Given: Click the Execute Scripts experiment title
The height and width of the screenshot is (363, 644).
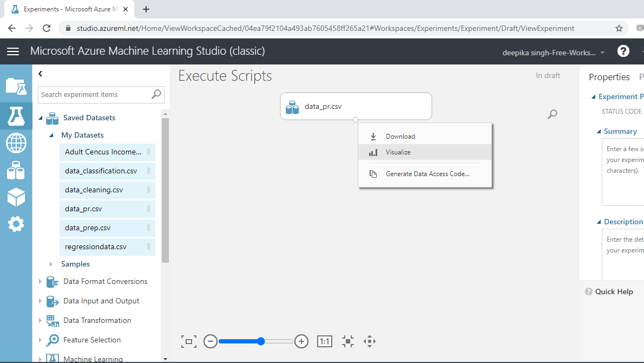Looking at the screenshot, I should click(225, 76).
